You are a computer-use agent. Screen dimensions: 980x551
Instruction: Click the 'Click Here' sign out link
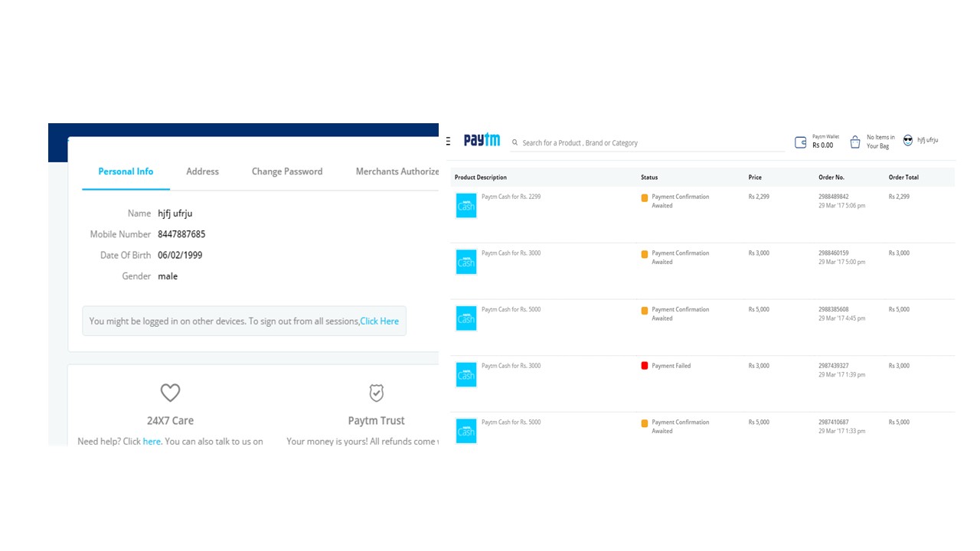(x=379, y=321)
